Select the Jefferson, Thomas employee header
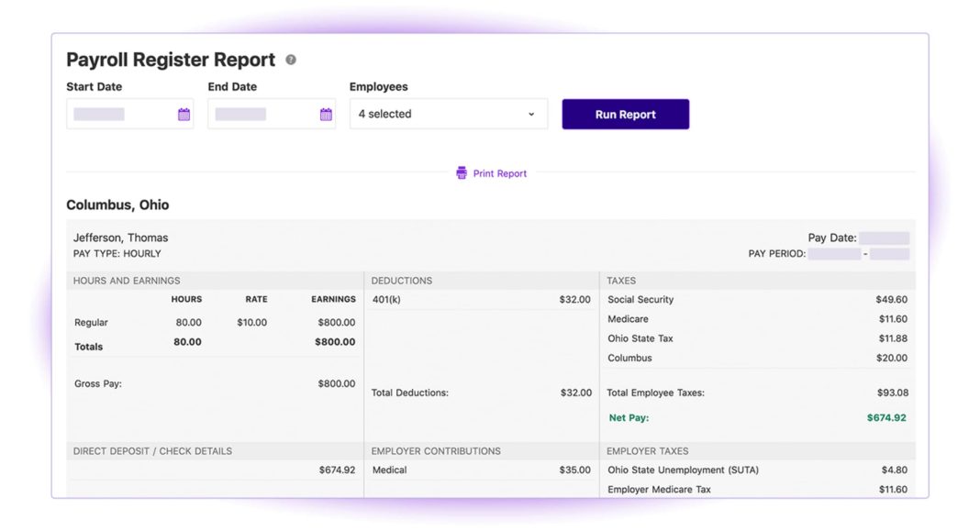The image size is (980, 531). pos(120,237)
